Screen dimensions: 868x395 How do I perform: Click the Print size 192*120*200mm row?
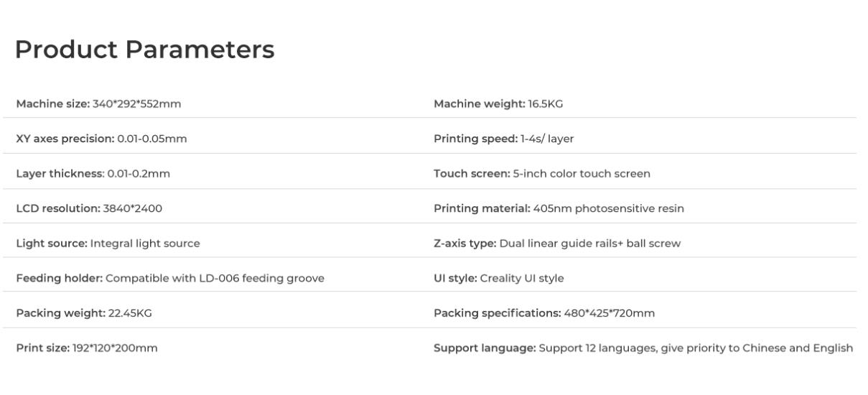point(86,348)
